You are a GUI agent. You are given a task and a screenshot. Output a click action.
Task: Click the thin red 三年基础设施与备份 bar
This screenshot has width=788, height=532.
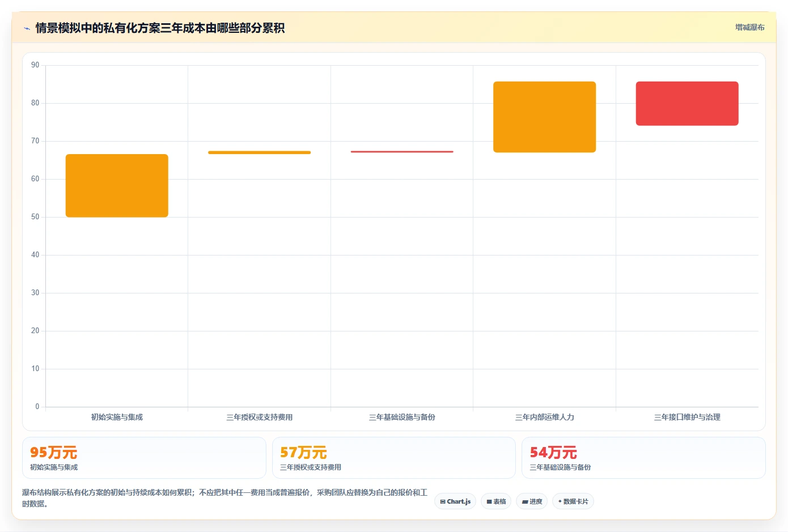click(x=402, y=152)
